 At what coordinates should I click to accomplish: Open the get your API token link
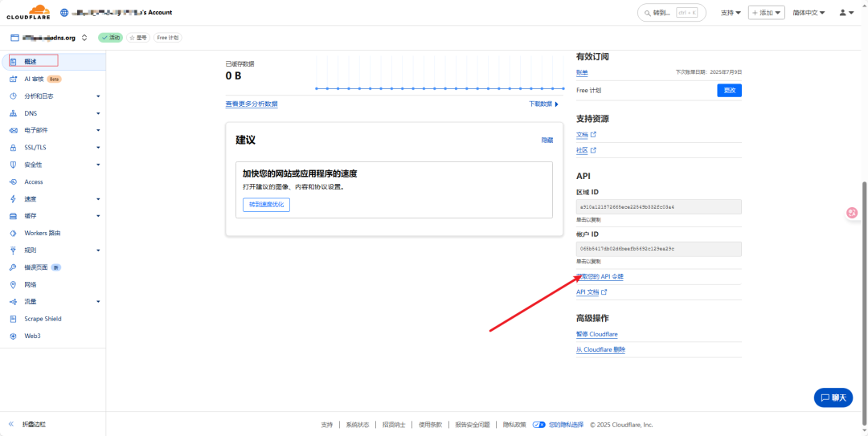pyautogui.click(x=600, y=276)
